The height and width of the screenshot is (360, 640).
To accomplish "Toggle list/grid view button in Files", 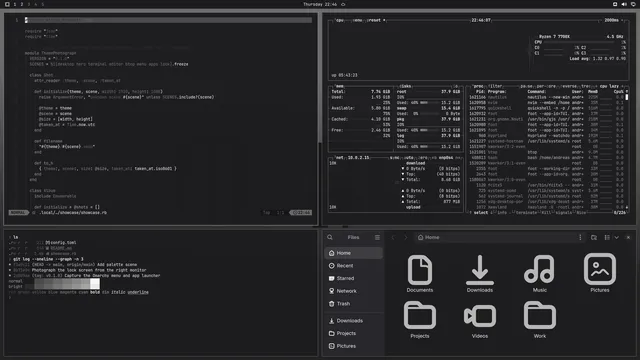I will [607, 237].
